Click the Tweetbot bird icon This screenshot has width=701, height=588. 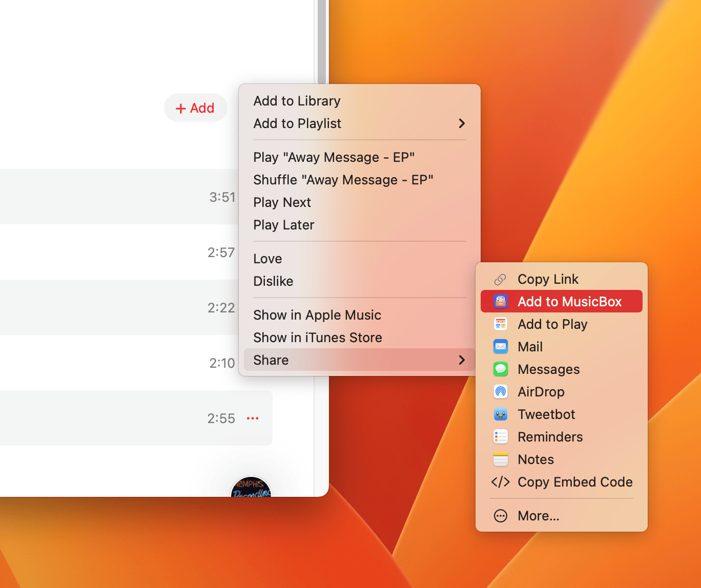501,414
